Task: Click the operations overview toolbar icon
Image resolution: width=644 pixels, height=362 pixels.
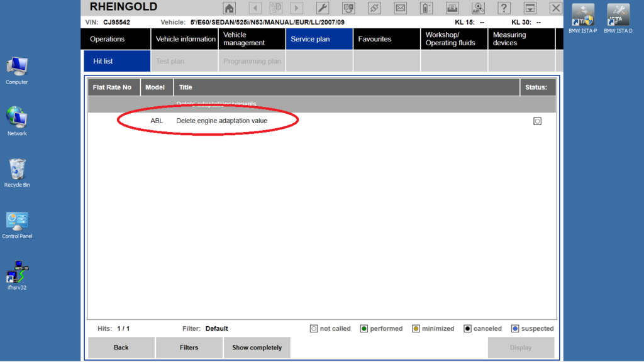Action: (x=348, y=8)
